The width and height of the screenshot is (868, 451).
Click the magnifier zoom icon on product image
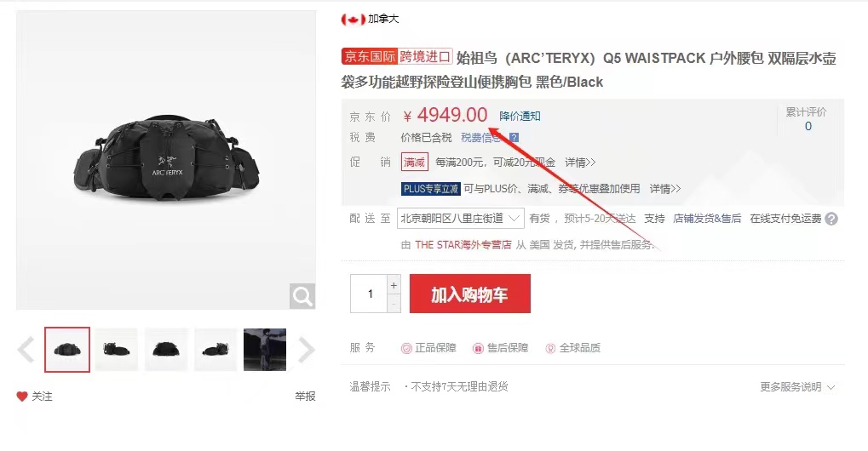(x=302, y=296)
